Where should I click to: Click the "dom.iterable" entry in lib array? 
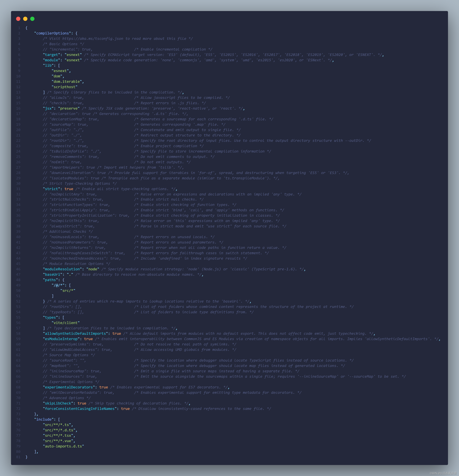[67, 81]
